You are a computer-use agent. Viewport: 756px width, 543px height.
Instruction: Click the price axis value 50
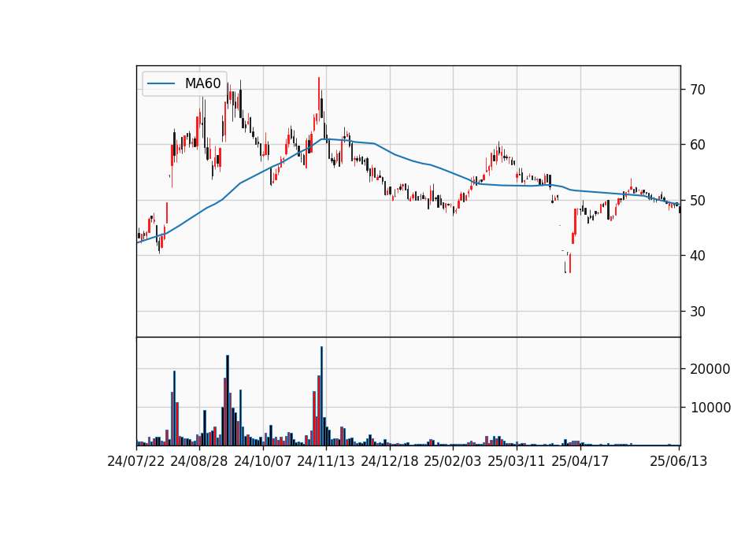click(x=698, y=201)
